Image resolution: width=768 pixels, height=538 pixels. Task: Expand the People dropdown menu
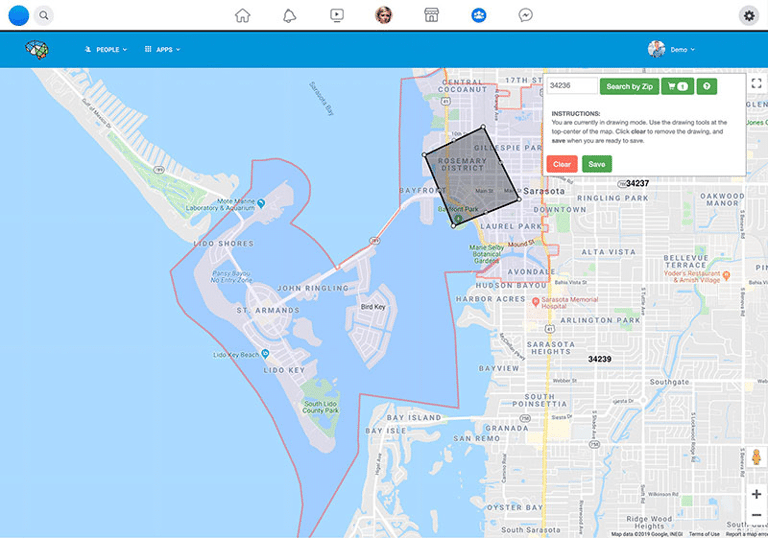pyautogui.click(x=106, y=49)
